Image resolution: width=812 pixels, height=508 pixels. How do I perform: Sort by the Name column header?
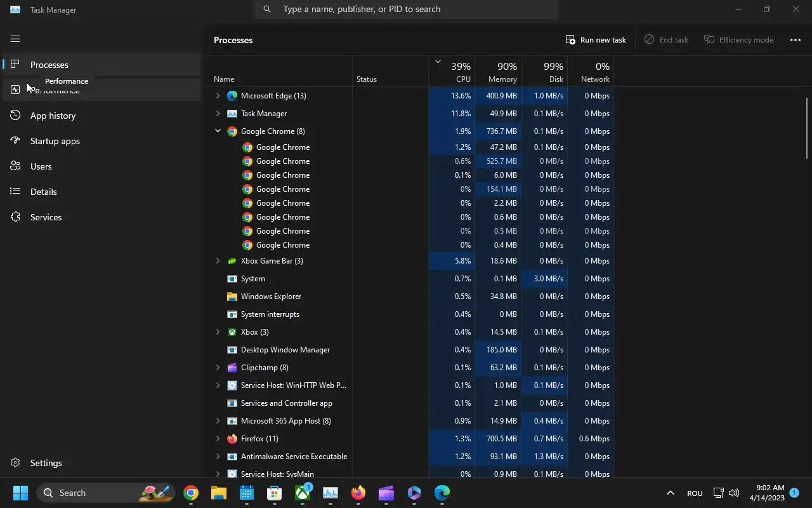pyautogui.click(x=280, y=72)
